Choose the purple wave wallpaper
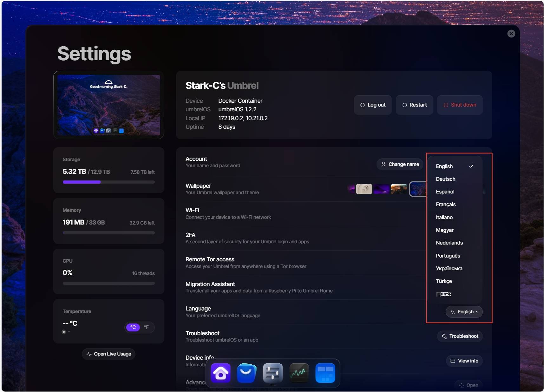The height and width of the screenshot is (392, 544). coord(382,189)
